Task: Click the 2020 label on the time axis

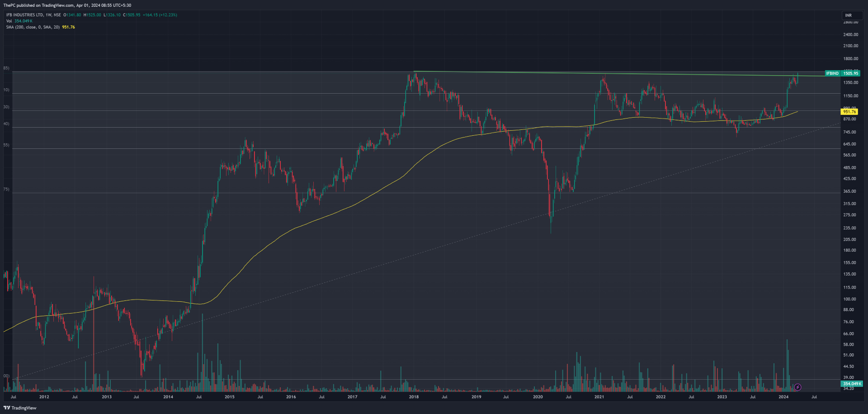Action: [538, 397]
